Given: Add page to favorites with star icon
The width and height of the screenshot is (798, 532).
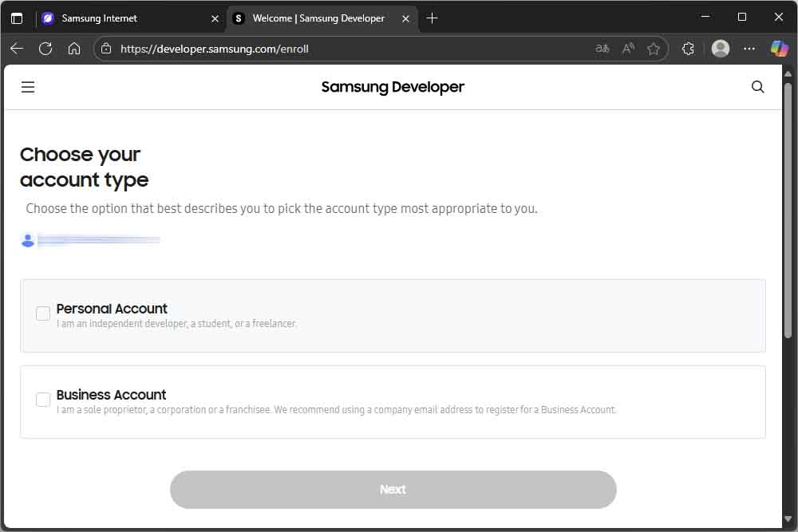Looking at the screenshot, I should point(654,49).
